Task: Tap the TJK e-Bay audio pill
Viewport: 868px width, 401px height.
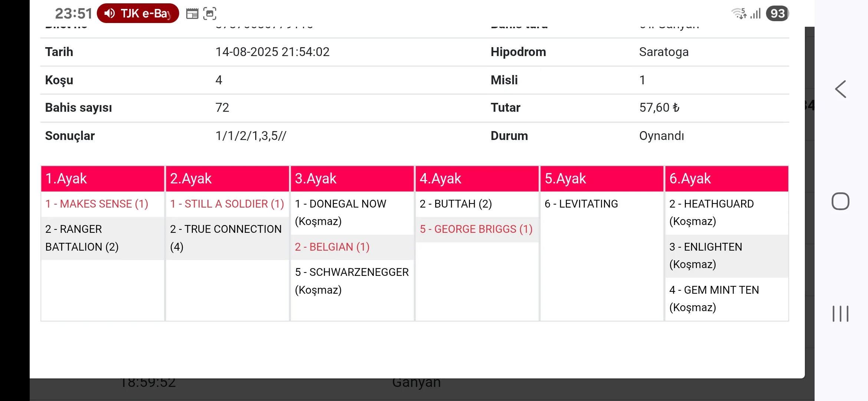Action: coord(138,14)
